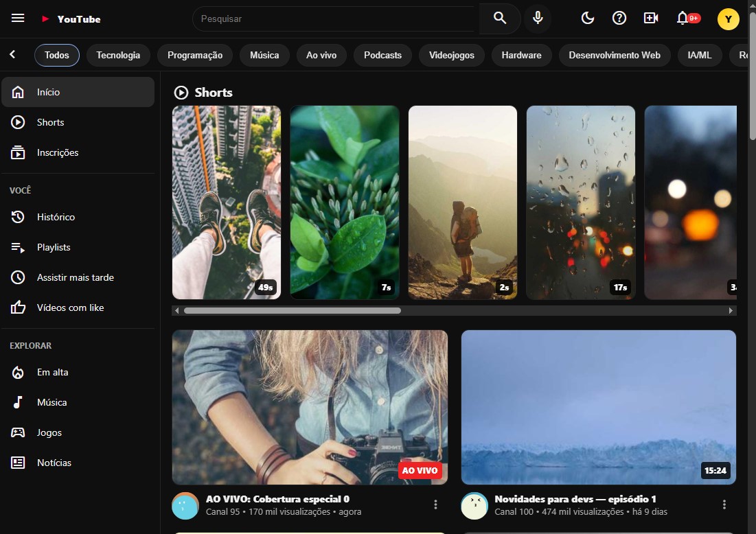Open notifications bell icon
The height and width of the screenshot is (534, 756).
click(683, 19)
